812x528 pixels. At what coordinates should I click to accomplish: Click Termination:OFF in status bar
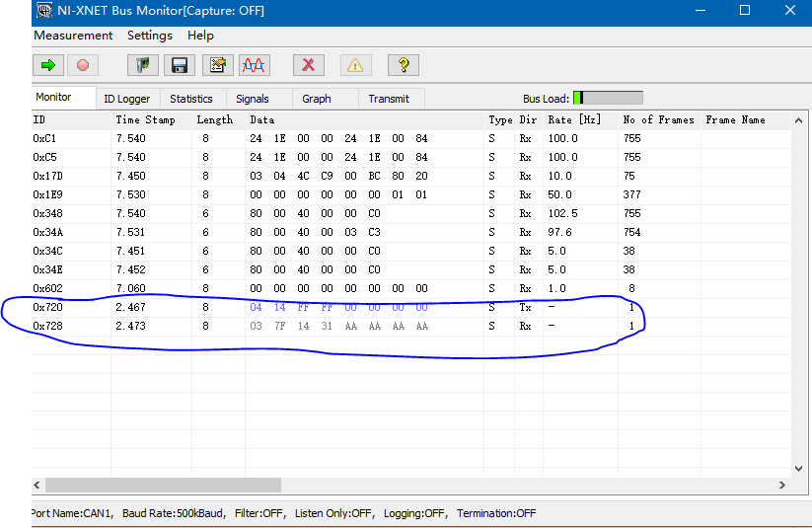[496, 513]
